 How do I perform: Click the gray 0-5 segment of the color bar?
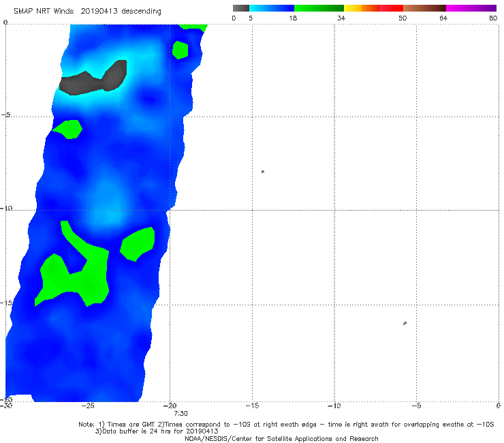coord(241,8)
